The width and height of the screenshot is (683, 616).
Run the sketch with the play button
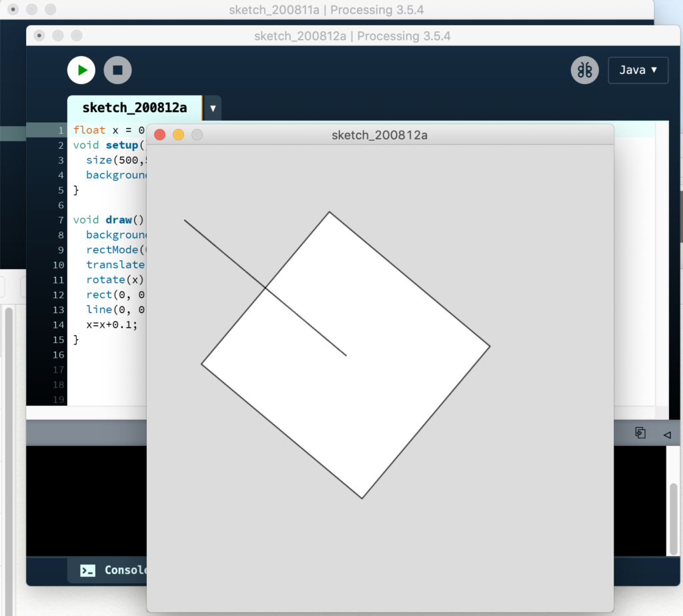point(81,70)
